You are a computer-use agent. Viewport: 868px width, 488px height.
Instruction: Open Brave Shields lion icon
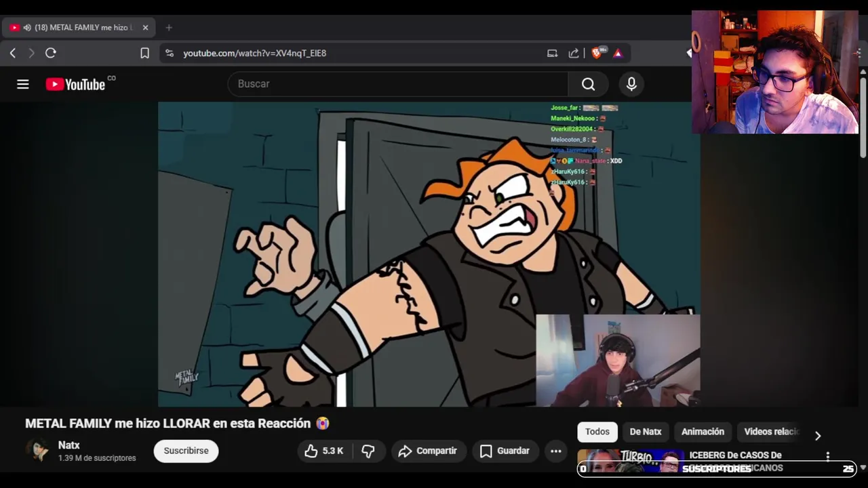pyautogui.click(x=597, y=53)
